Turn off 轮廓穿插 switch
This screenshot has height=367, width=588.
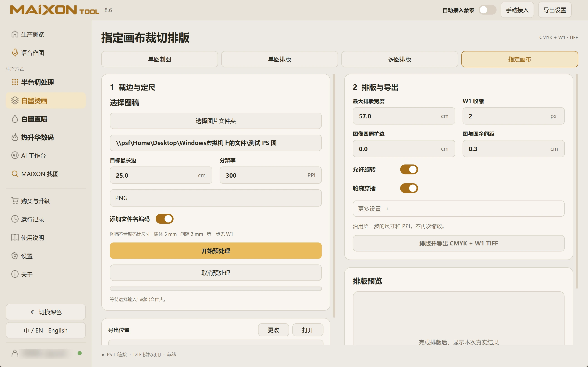pos(409,188)
